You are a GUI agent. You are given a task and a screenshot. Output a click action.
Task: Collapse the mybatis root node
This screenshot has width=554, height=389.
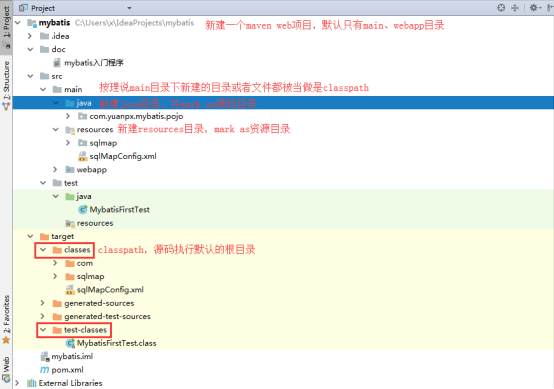click(18, 23)
